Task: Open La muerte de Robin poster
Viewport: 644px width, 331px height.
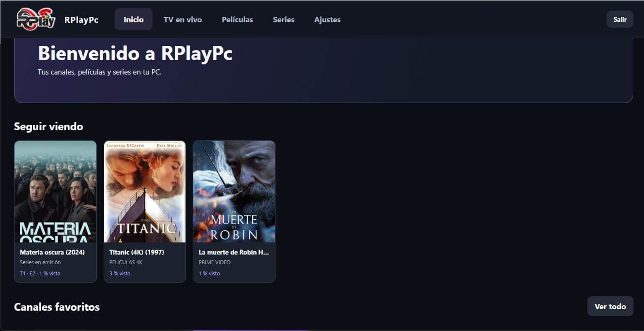Action: coord(234,192)
